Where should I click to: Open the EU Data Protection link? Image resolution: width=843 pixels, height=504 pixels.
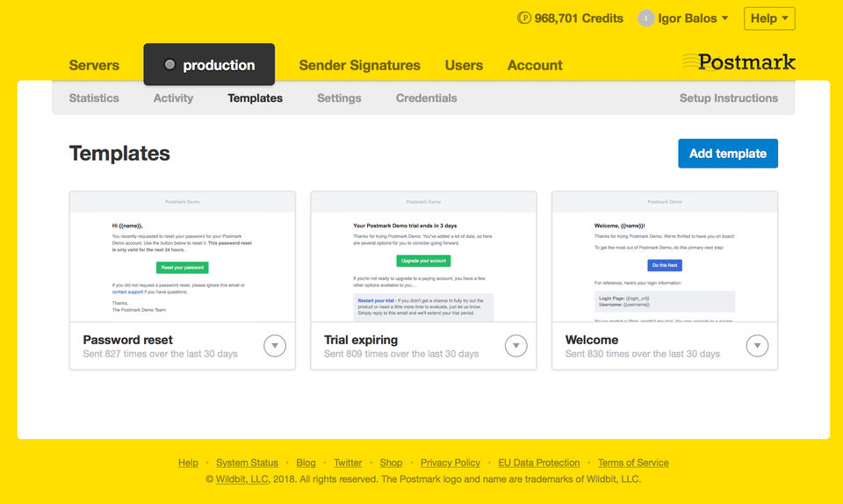pos(538,463)
